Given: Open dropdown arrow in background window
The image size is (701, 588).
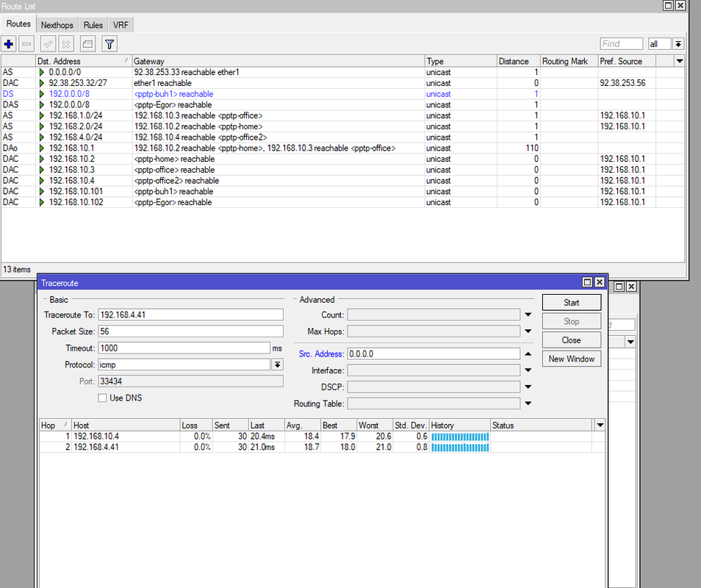Looking at the screenshot, I should [630, 342].
